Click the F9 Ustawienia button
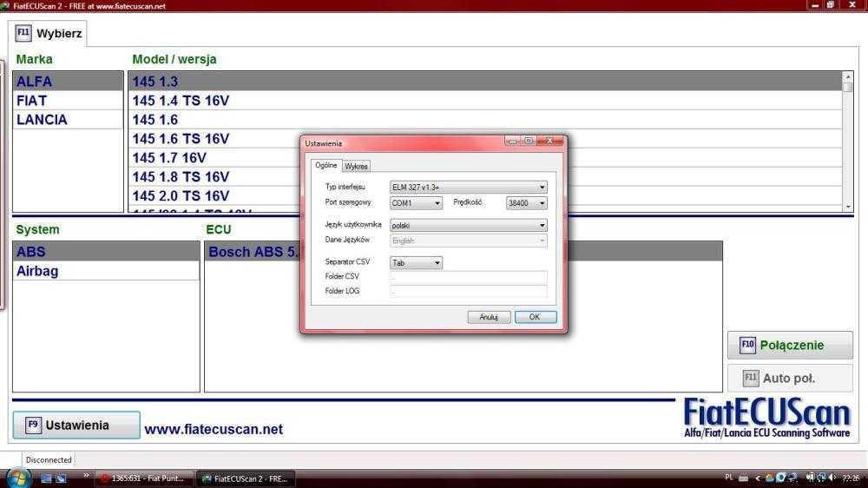 point(76,425)
